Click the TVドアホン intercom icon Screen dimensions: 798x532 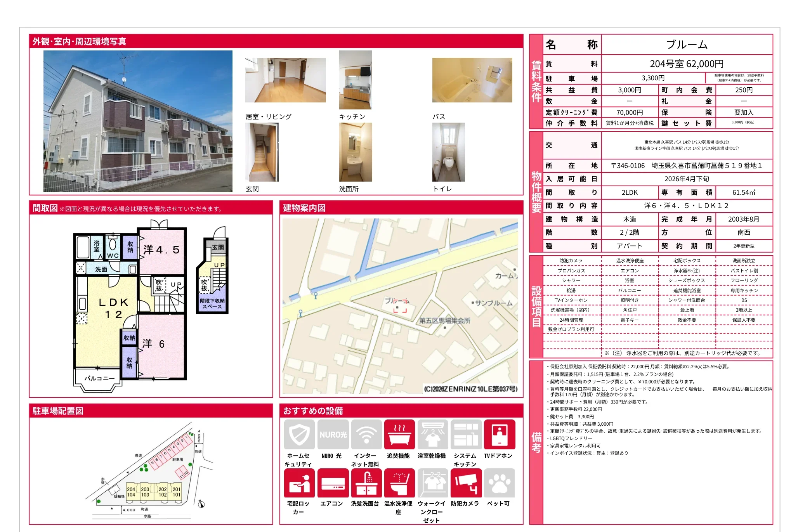[x=499, y=435]
